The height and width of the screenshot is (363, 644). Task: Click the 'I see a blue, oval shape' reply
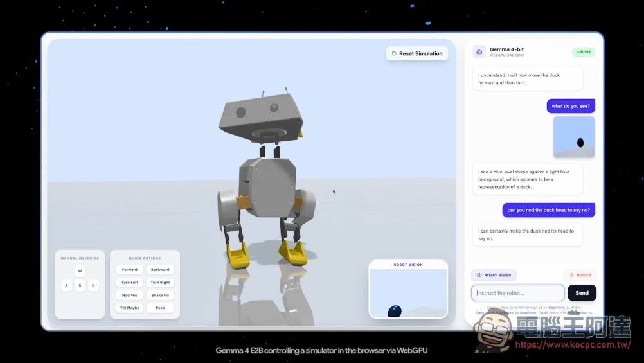click(x=528, y=179)
